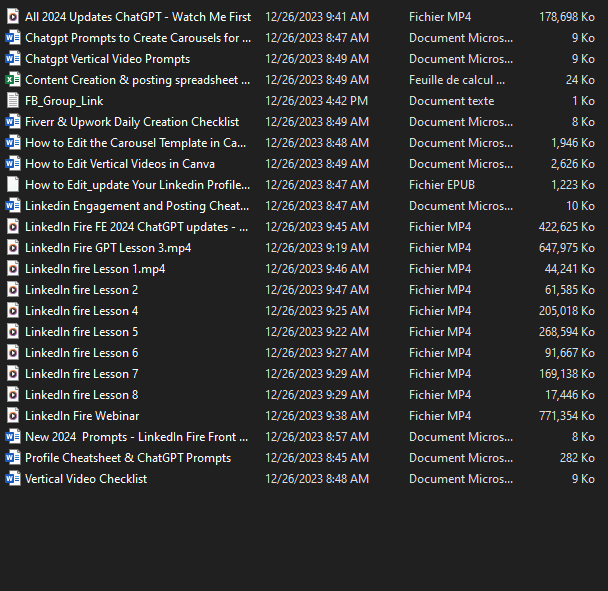The height and width of the screenshot is (591, 608).
Task: Select file name Content Creation & posting spreadsheet
Action: [137, 79]
